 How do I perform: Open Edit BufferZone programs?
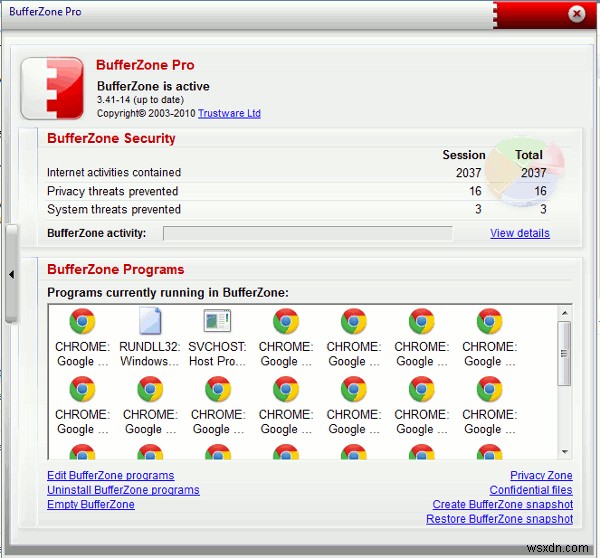pyautogui.click(x=111, y=475)
